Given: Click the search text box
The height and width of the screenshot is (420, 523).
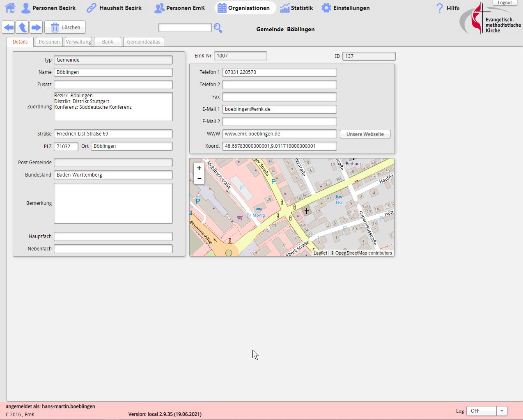Looking at the screenshot, I should tap(185, 28).
